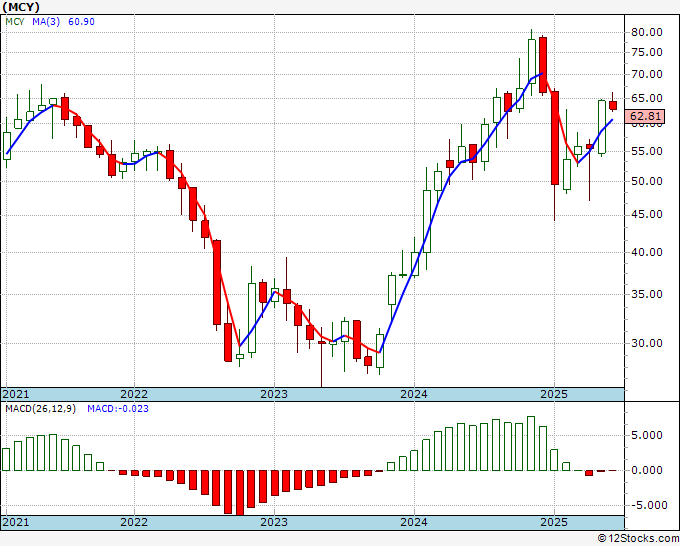Click the 50.00 price axis label
This screenshot has width=680, height=546.
point(647,181)
